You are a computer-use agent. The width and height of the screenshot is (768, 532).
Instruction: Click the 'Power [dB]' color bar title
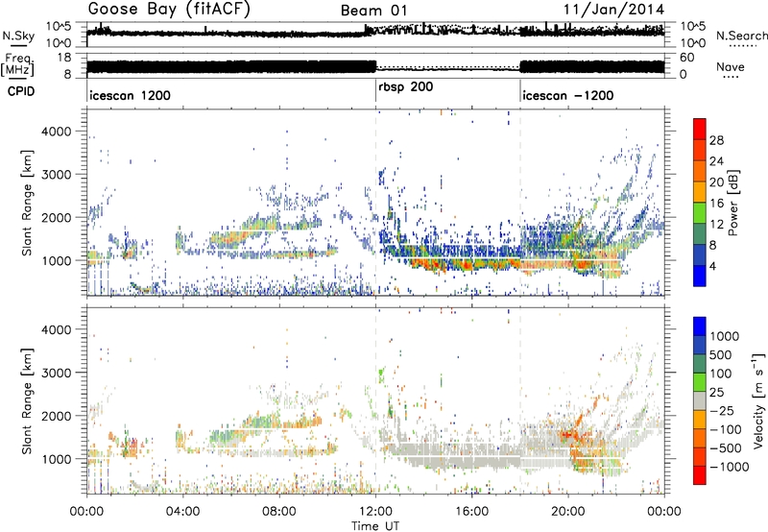pos(732,203)
